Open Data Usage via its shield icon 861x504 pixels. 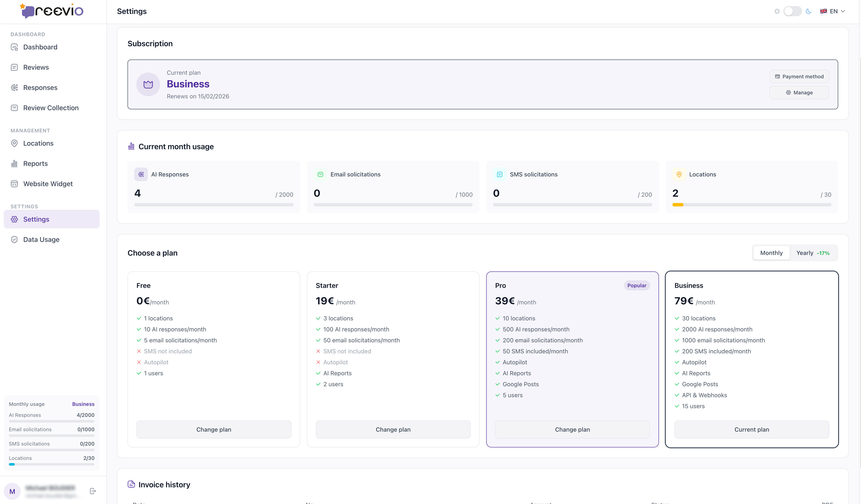(x=14, y=239)
